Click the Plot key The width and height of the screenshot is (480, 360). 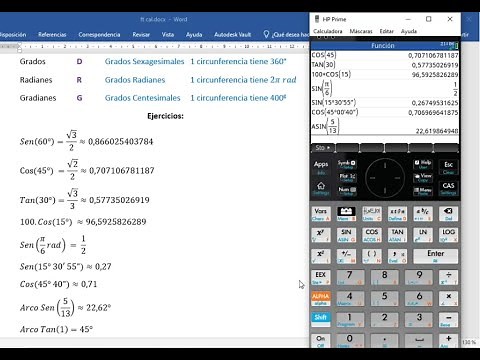tap(347, 178)
